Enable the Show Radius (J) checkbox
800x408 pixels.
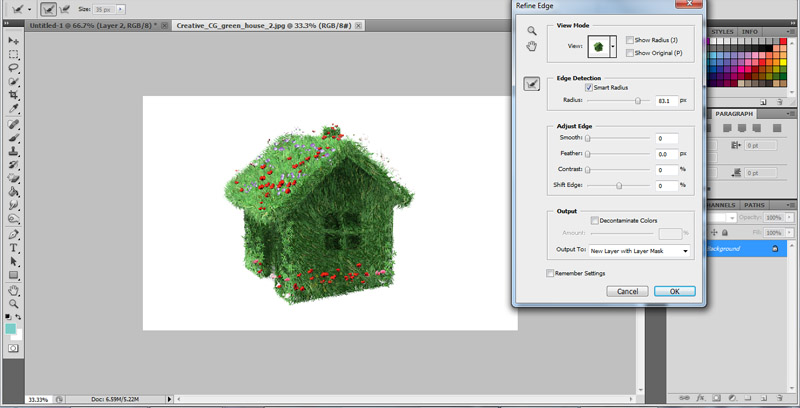click(629, 40)
